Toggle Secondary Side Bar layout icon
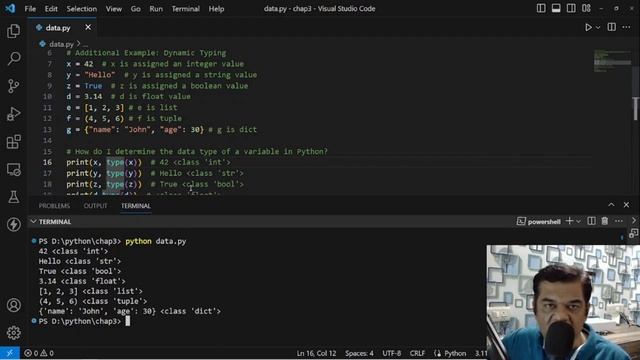This screenshot has height=360, width=640. click(x=571, y=8)
